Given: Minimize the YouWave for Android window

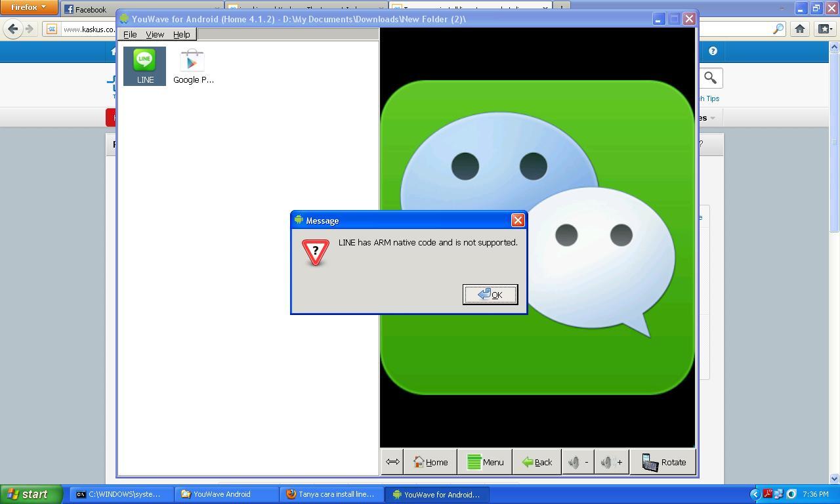Looking at the screenshot, I should [658, 19].
